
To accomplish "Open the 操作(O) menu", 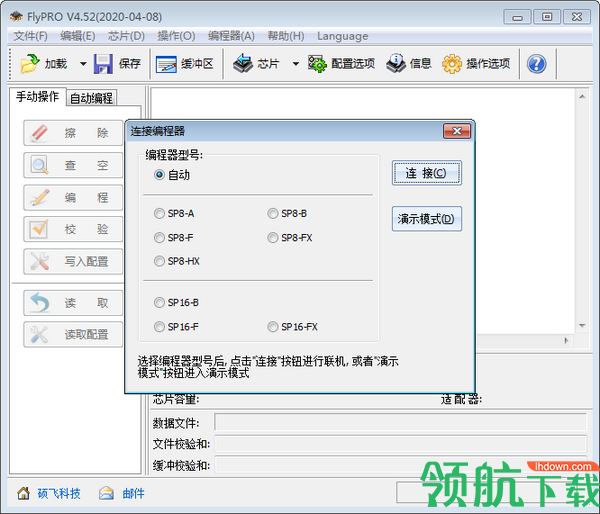I will [x=176, y=36].
